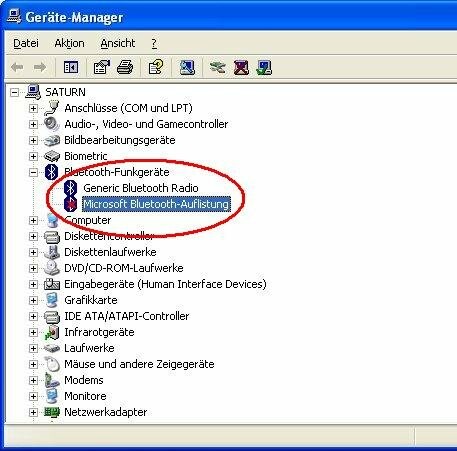
Task: Expand the Grafikkarte node
Action: tap(33, 300)
